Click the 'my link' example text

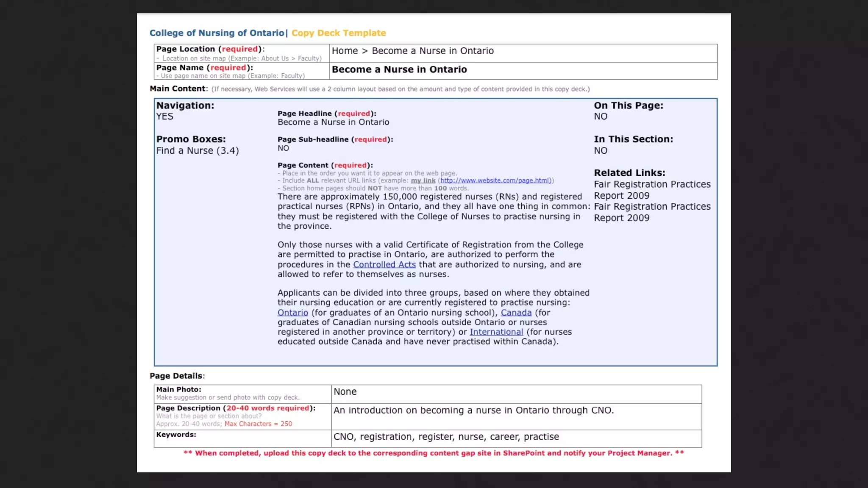click(423, 180)
